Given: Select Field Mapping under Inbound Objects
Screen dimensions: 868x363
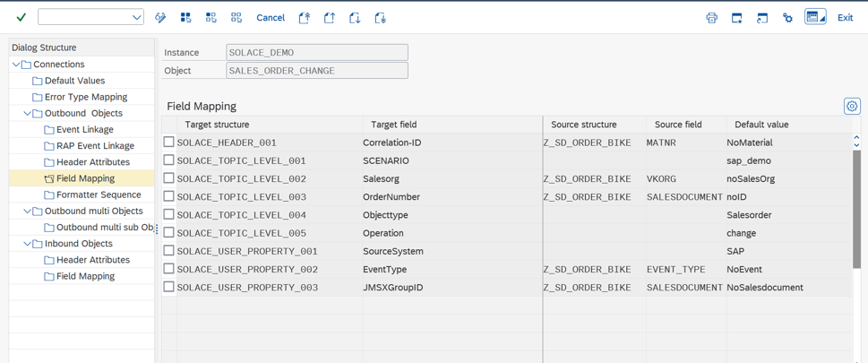Looking at the screenshot, I should [x=86, y=276].
